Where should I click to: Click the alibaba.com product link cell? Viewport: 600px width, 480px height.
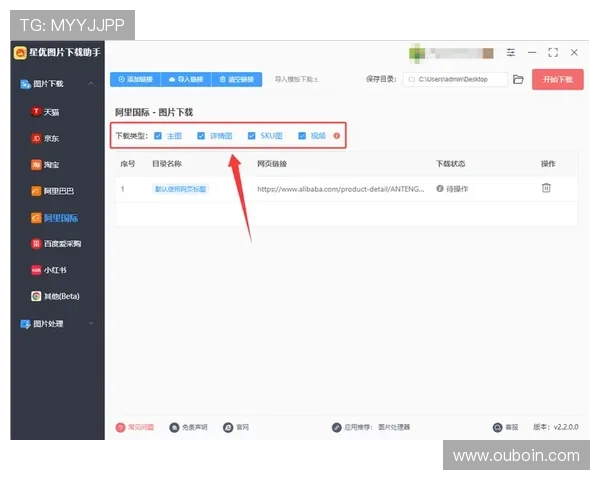(341, 189)
